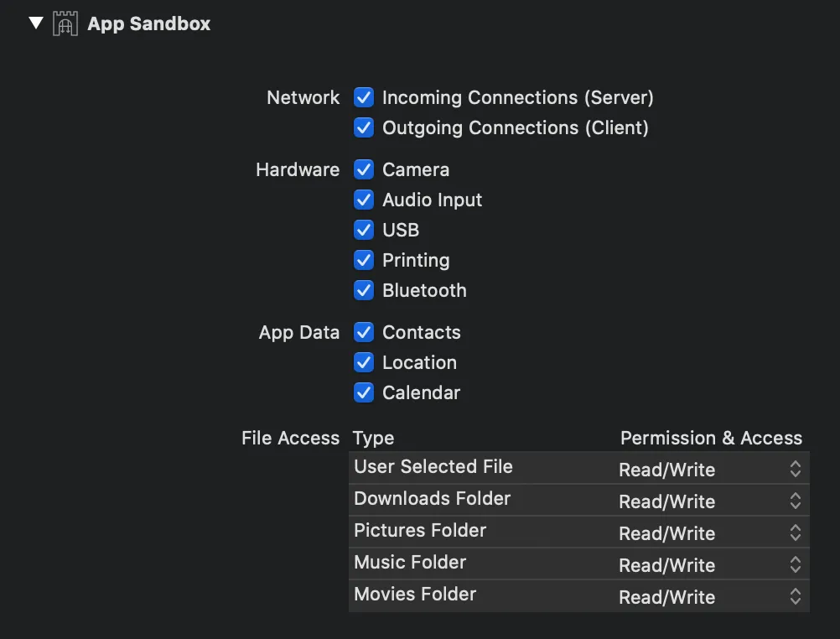Toggle Bluetooth hardware checkbox
Screen dimensions: 840x639
pyautogui.click(x=364, y=290)
